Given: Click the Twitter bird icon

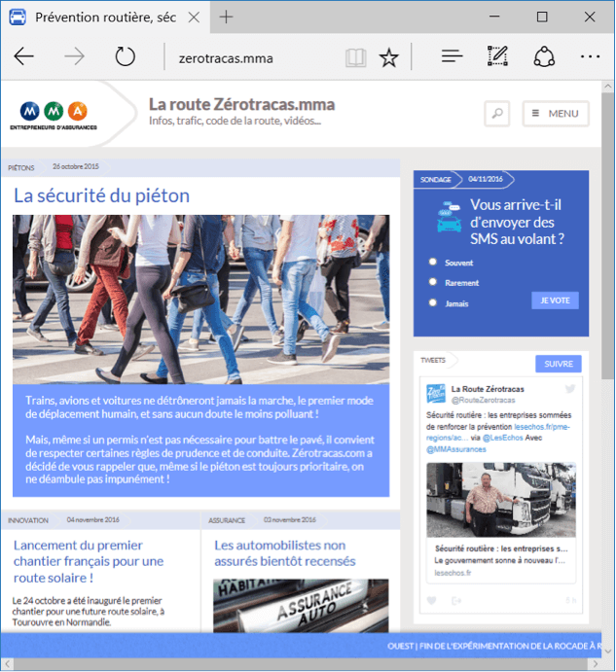Looking at the screenshot, I should pos(569,389).
